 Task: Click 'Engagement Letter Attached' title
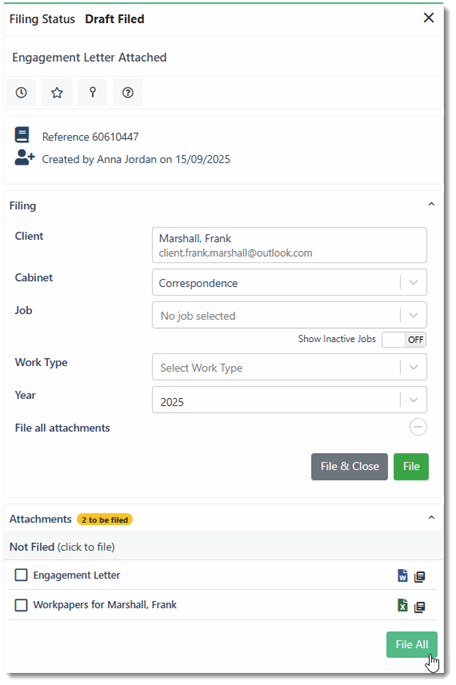point(90,57)
